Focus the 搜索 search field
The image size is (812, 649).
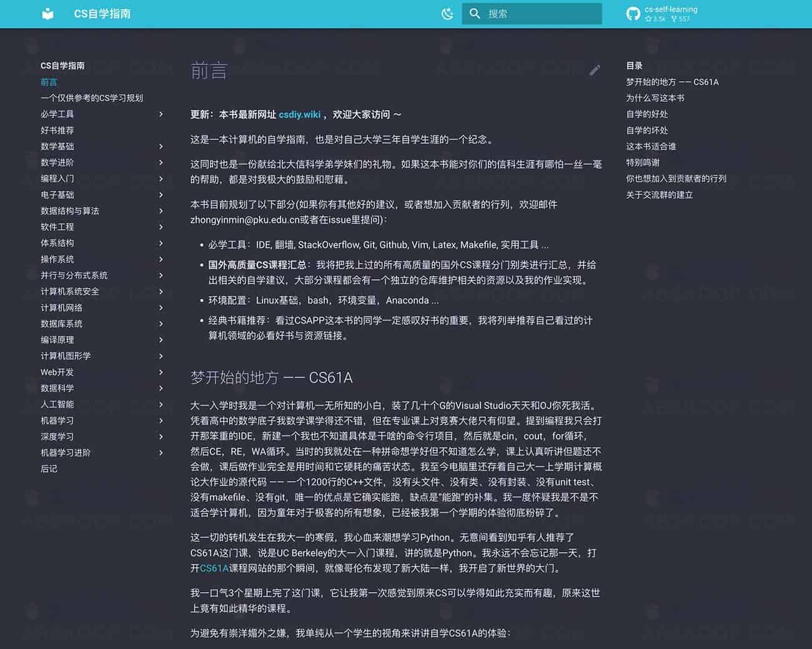coord(532,14)
